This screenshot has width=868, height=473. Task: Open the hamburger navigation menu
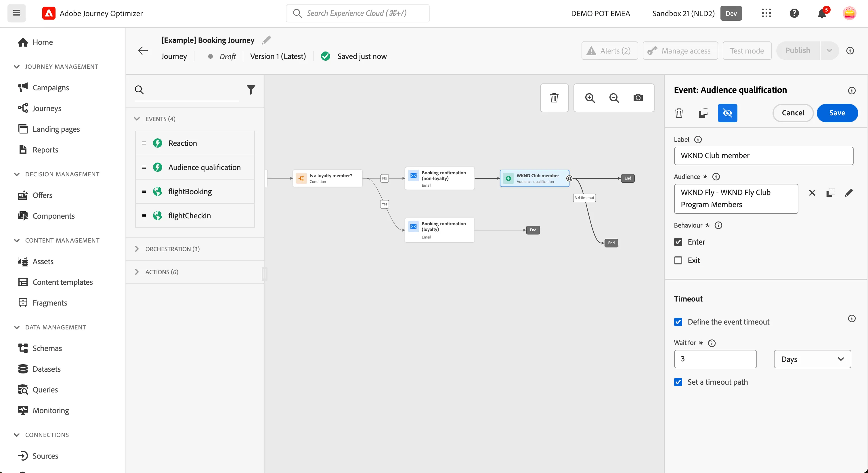click(x=16, y=13)
